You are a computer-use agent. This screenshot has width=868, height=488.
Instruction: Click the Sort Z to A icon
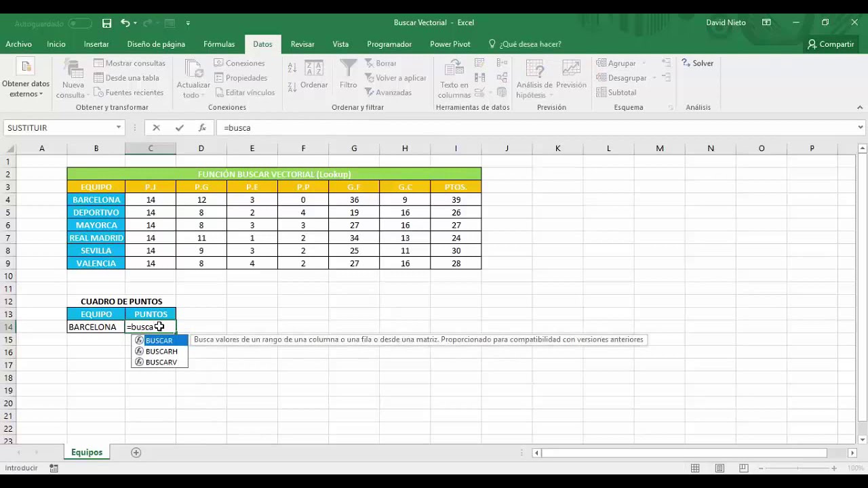(292, 87)
